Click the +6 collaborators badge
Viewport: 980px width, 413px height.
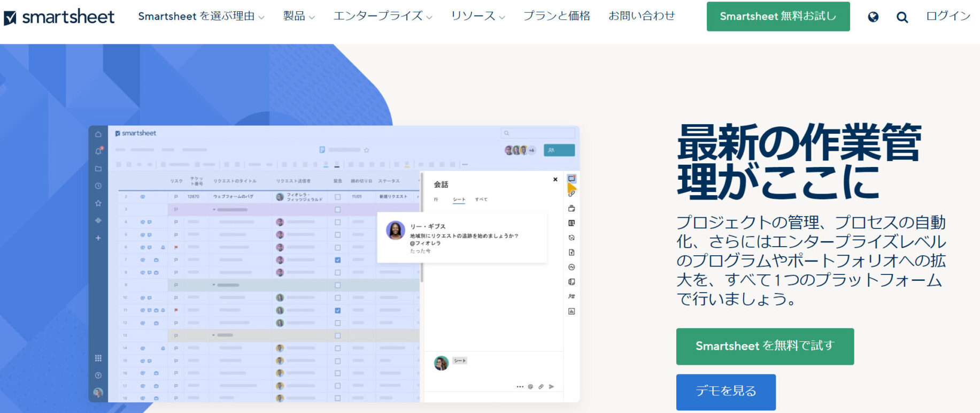coord(532,150)
